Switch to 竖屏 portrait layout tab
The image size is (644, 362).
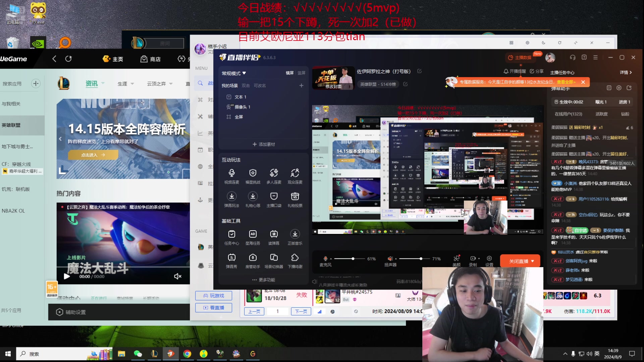[x=301, y=73]
